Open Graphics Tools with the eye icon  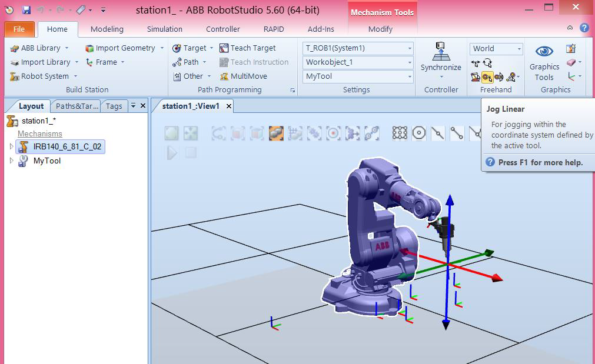coord(543,51)
